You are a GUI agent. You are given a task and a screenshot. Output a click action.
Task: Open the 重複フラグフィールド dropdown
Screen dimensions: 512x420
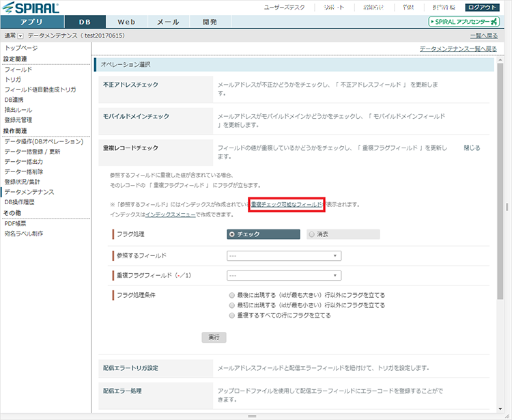click(284, 276)
